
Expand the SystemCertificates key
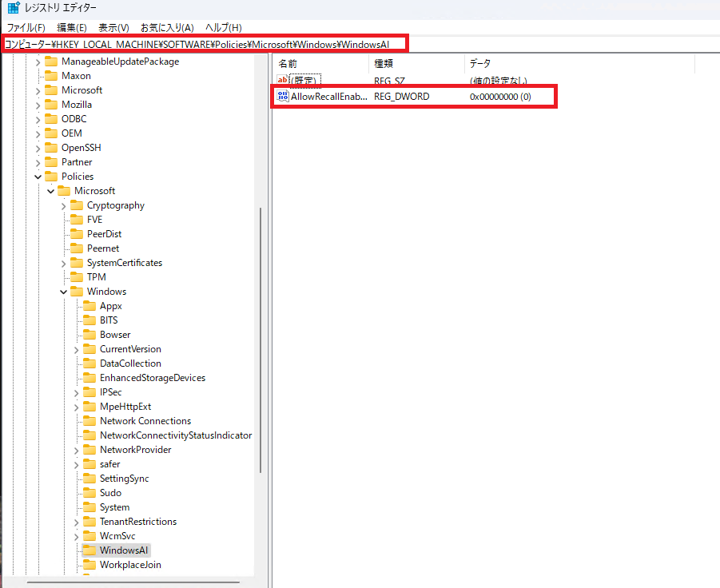[x=64, y=264]
